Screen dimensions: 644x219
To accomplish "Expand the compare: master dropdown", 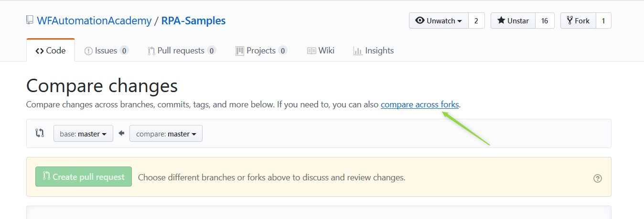I will pos(166,134).
